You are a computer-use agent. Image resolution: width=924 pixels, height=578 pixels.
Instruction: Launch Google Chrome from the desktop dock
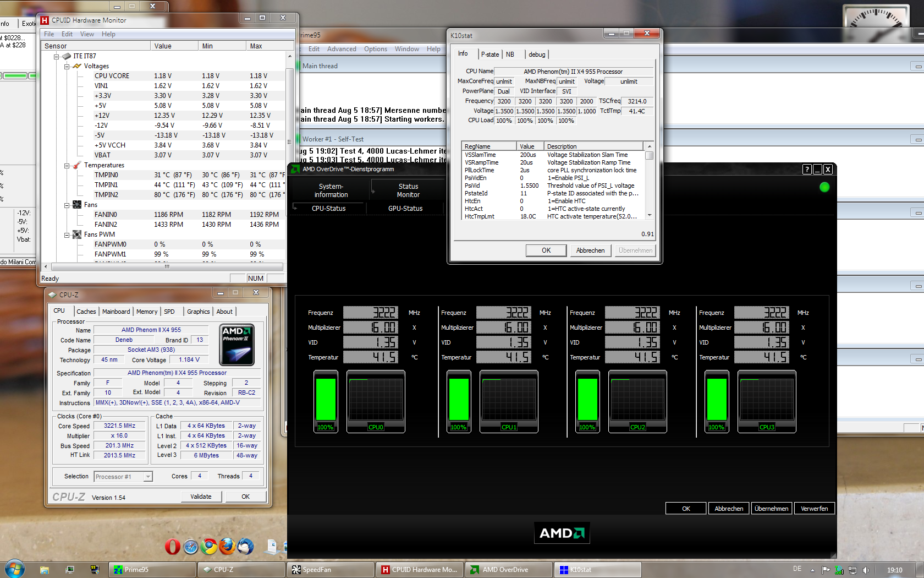pos(209,546)
